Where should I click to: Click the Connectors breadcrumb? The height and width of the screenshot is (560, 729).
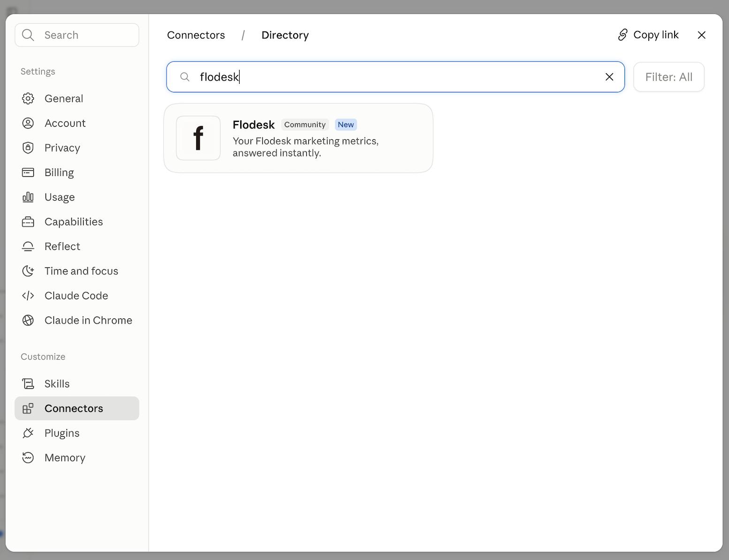[x=196, y=35]
